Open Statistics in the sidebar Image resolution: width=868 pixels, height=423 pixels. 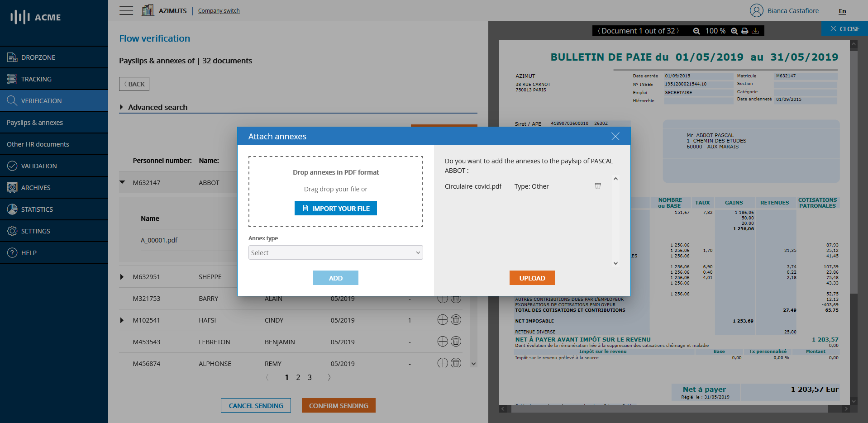[37, 209]
